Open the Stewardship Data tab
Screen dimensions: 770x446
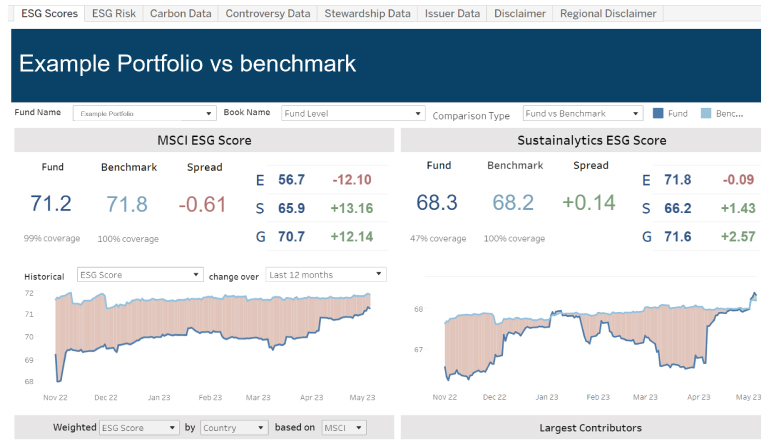click(x=367, y=14)
